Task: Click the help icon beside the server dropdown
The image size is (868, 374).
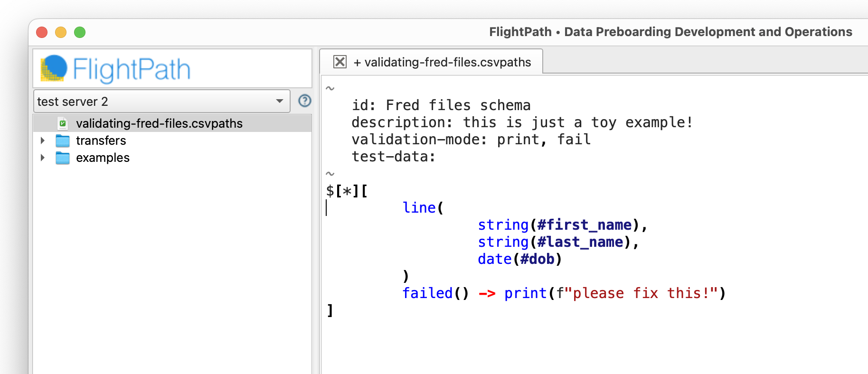Action: 304,101
